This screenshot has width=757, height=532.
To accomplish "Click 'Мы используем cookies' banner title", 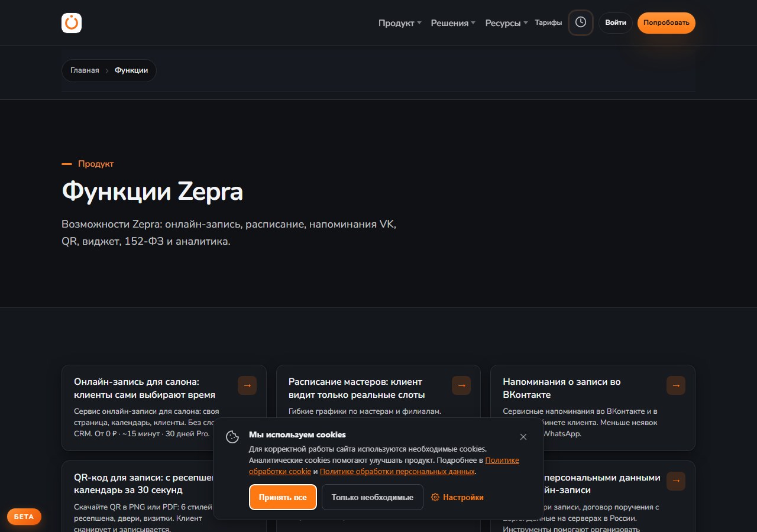I will click(x=297, y=434).
